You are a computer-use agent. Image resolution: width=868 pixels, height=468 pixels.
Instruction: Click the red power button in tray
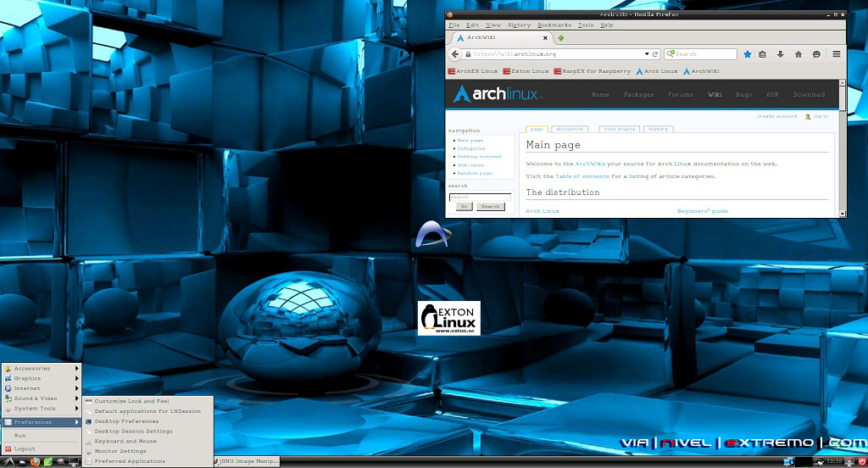coord(862,462)
